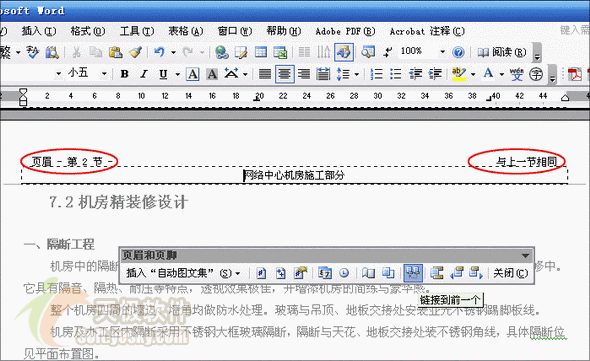Viewport: 590px width, 361px height.
Task: Open the Adobe PDF(B) menu
Action: [x=345, y=31]
